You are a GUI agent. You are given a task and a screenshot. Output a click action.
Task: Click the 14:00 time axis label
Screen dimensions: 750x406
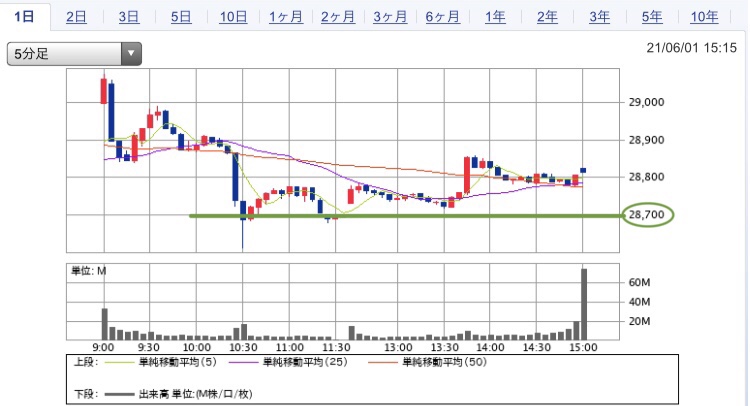click(x=490, y=348)
